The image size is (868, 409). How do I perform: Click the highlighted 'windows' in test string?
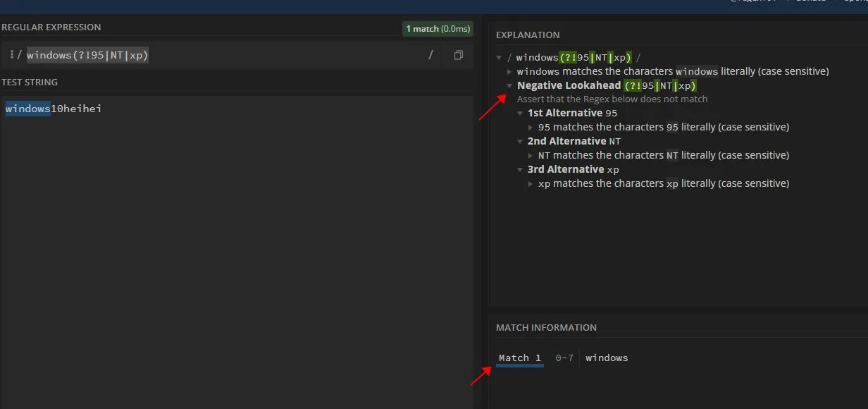(x=27, y=109)
